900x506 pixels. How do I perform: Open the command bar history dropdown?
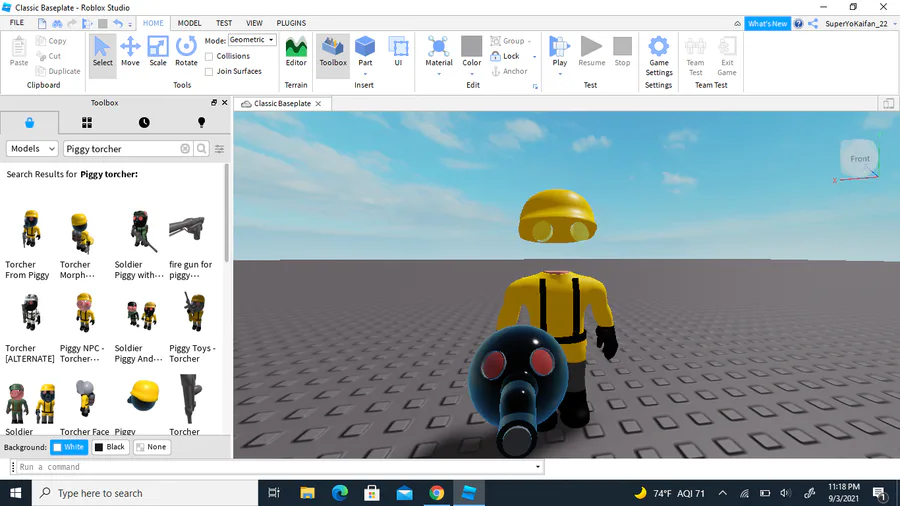pyautogui.click(x=537, y=467)
